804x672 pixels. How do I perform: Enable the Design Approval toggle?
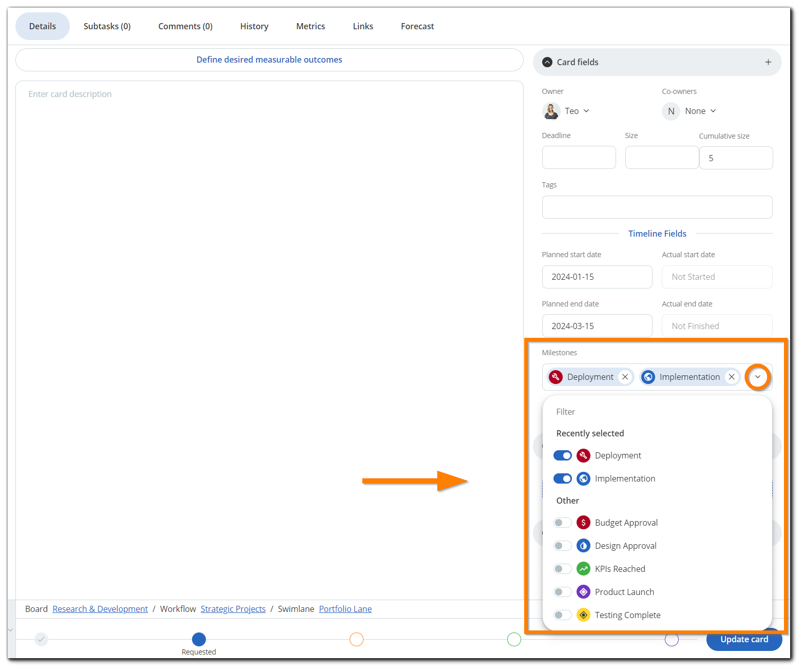[x=563, y=546]
